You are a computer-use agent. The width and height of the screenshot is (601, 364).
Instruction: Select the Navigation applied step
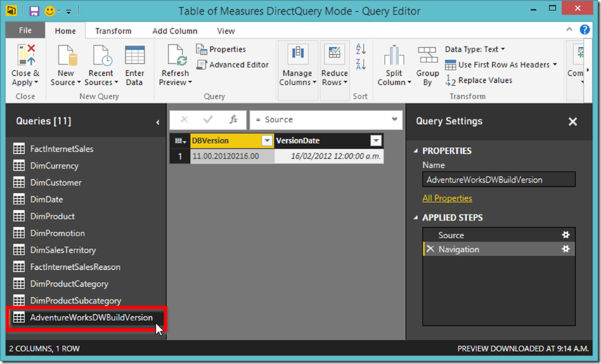[x=498, y=249]
